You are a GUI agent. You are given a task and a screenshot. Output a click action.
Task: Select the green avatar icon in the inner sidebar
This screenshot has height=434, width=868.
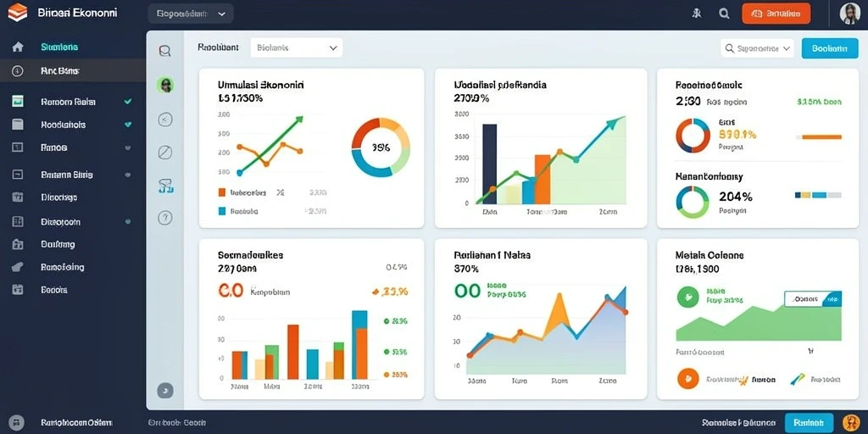165,85
